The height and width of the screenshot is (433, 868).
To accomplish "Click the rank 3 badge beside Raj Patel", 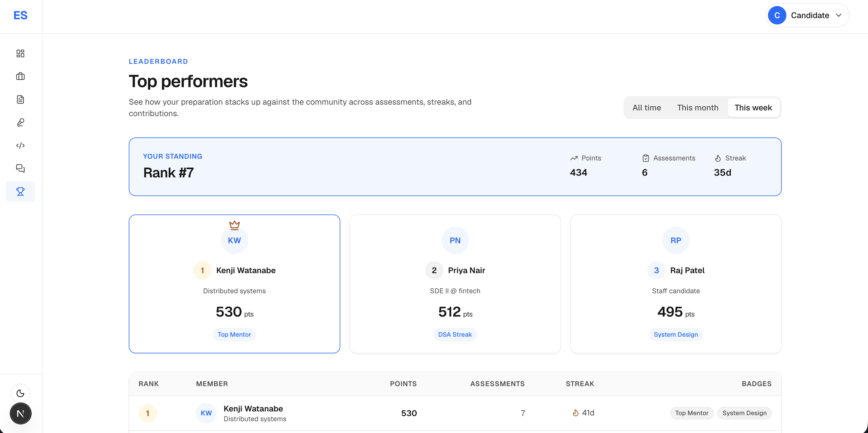I will point(656,270).
